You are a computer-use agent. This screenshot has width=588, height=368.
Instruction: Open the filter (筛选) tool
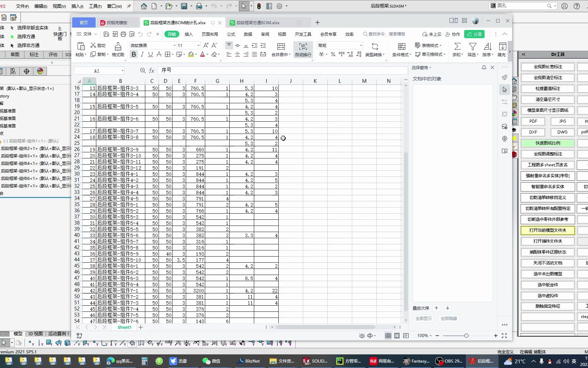[473, 49]
